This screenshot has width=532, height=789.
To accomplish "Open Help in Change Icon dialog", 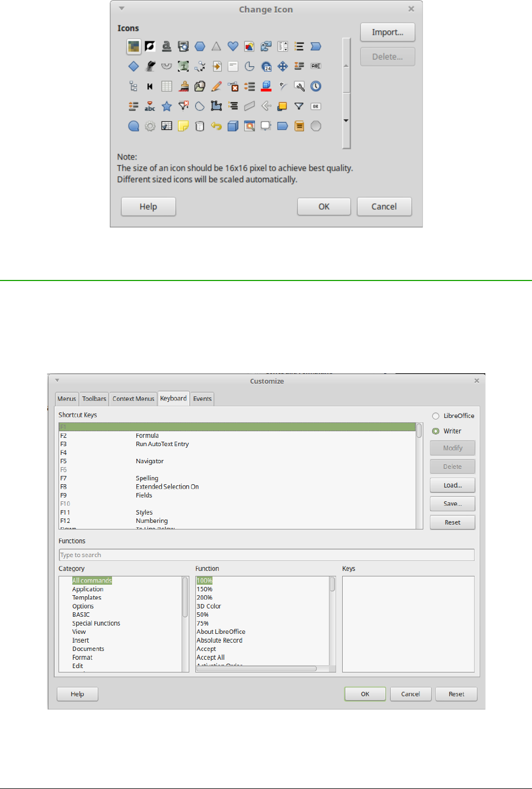I will [x=148, y=206].
